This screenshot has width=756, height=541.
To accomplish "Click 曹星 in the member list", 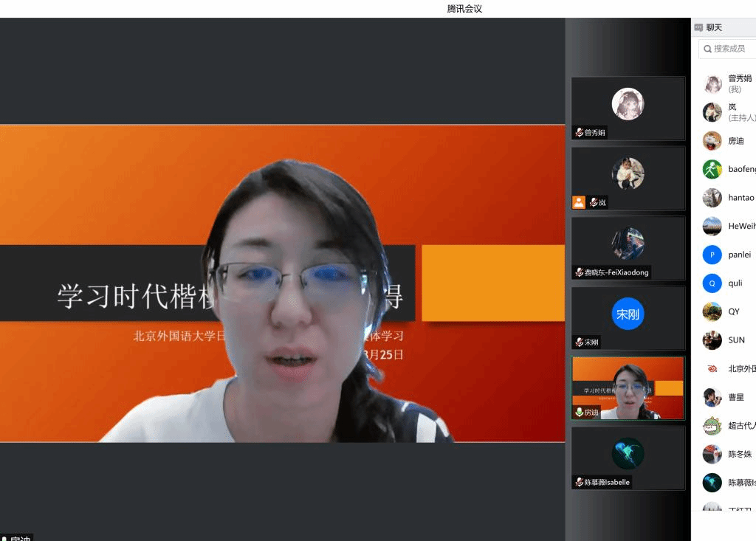I will 736,397.
